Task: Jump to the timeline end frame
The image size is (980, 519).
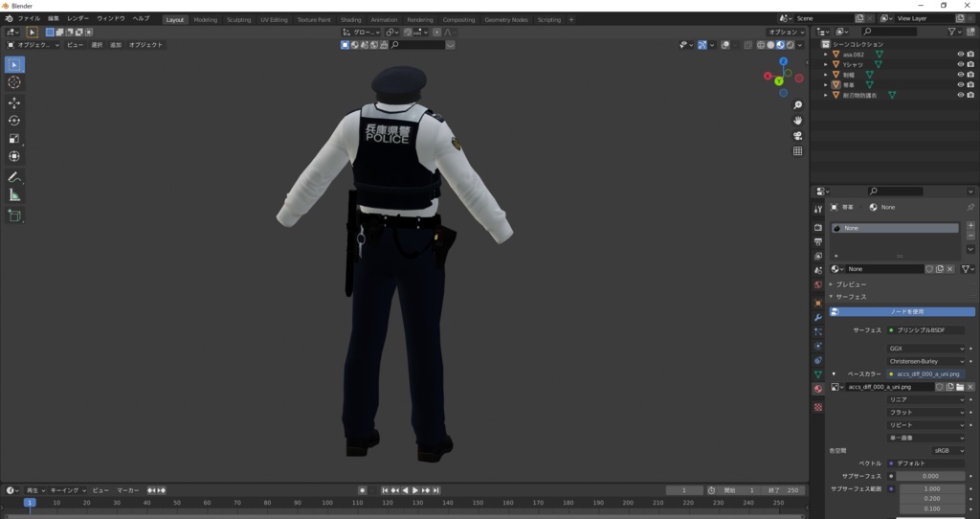Action: (435, 491)
